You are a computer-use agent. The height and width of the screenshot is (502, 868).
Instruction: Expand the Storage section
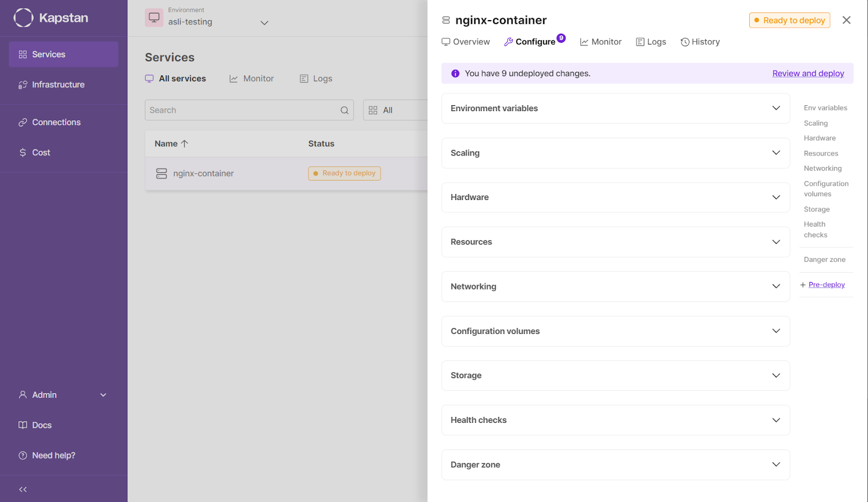point(616,376)
